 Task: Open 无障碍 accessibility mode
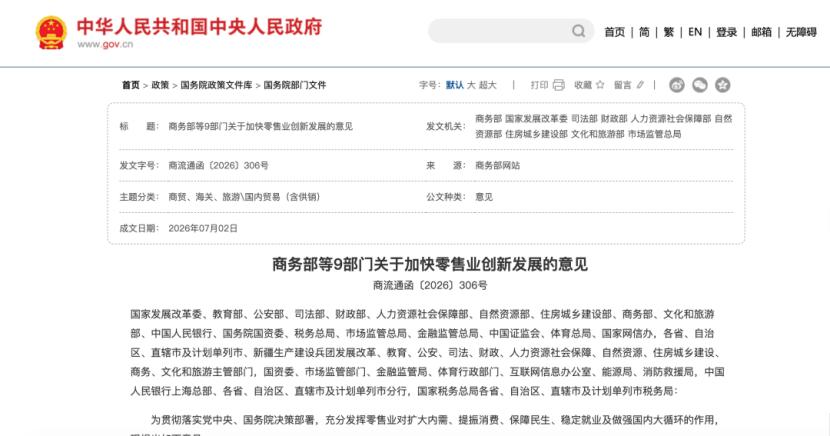(x=801, y=32)
